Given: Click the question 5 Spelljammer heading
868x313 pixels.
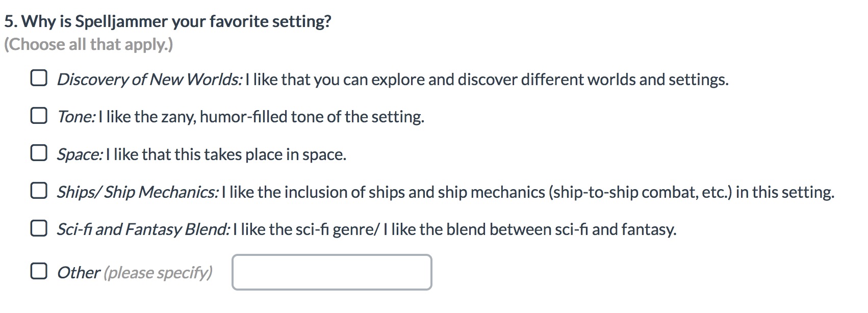Looking at the screenshot, I should (168, 21).
